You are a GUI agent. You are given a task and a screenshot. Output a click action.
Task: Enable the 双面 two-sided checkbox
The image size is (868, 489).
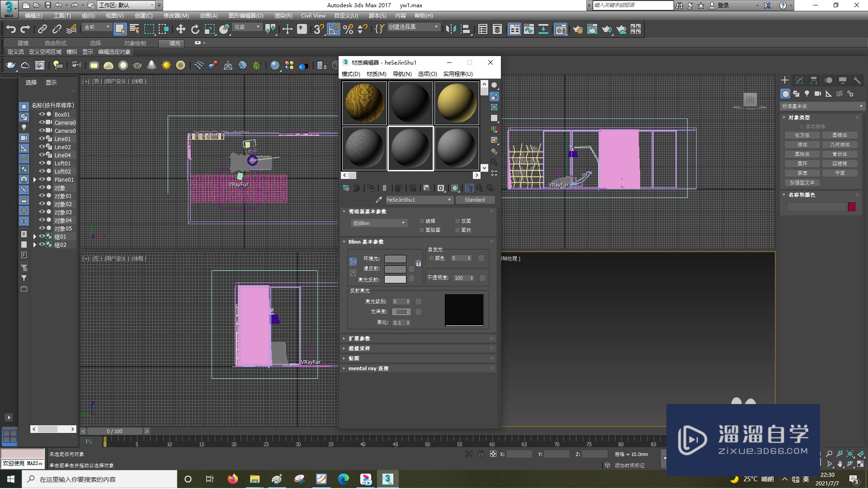click(458, 221)
